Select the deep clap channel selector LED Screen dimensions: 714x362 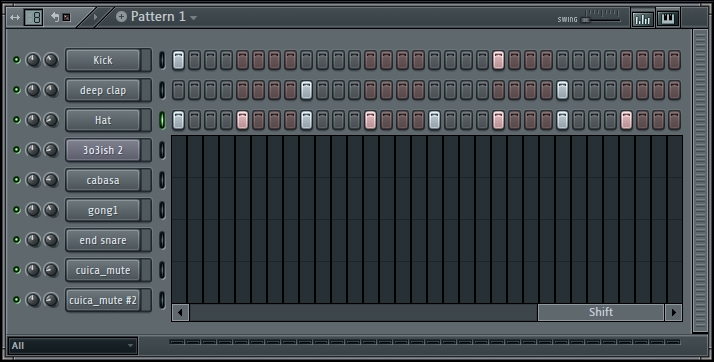point(162,90)
